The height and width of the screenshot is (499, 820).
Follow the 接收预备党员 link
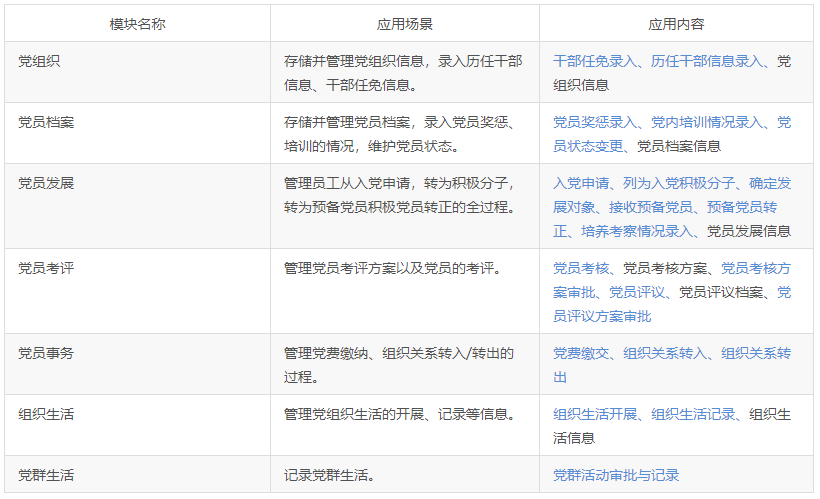pyautogui.click(x=651, y=207)
